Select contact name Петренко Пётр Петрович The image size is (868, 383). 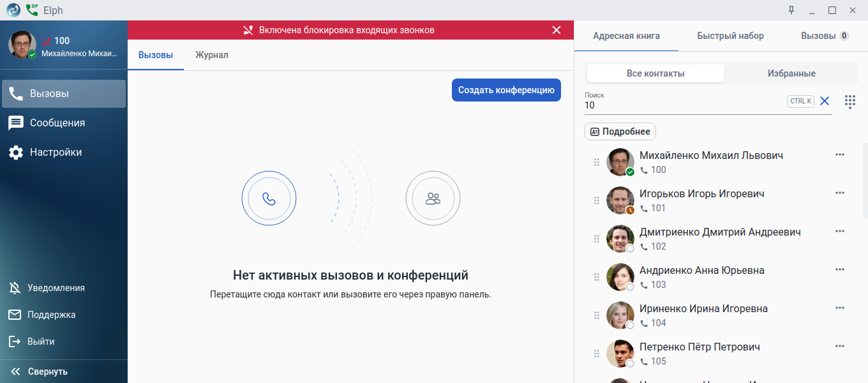click(700, 347)
